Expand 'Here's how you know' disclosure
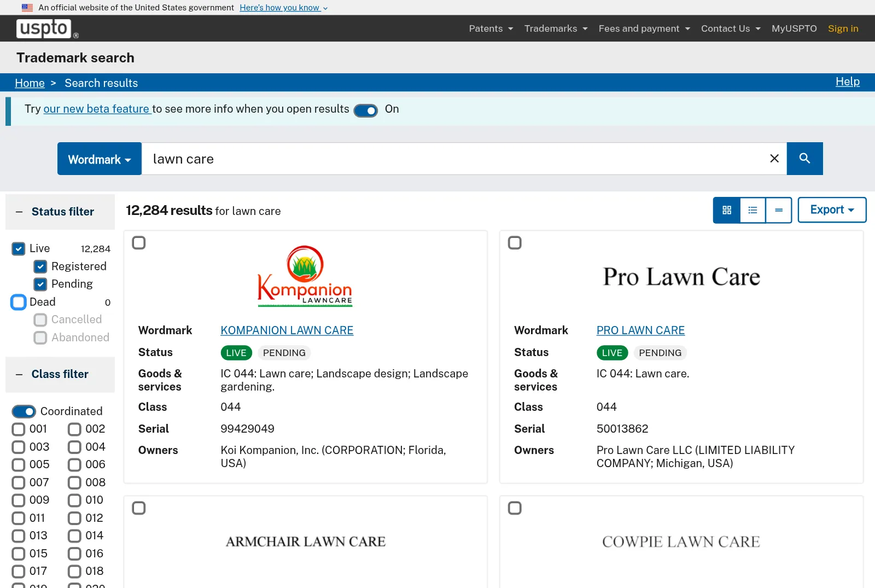 283,8
